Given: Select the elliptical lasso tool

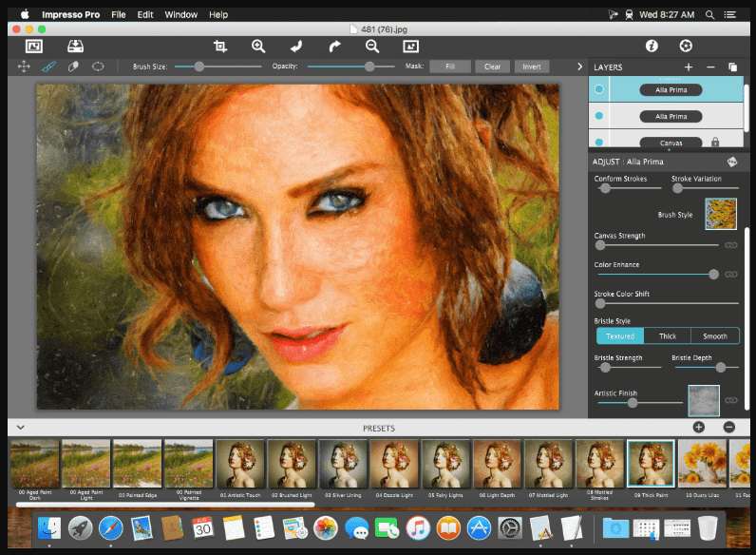Looking at the screenshot, I should [98, 67].
